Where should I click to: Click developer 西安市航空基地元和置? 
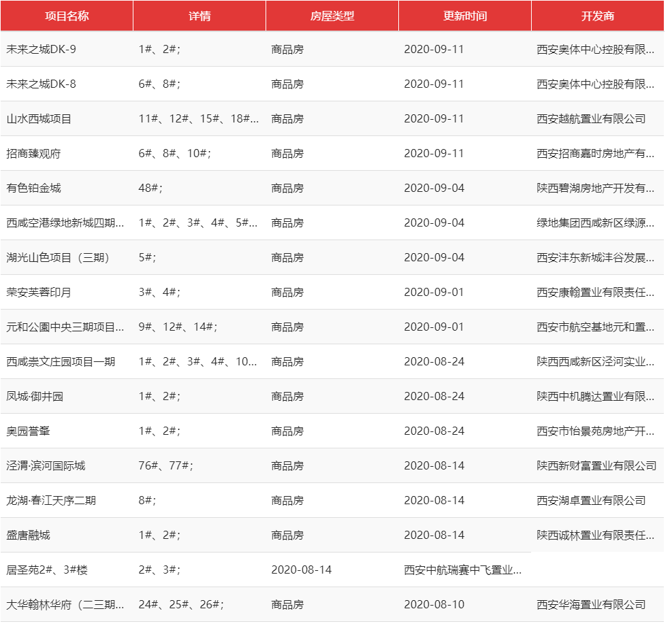coord(595,327)
